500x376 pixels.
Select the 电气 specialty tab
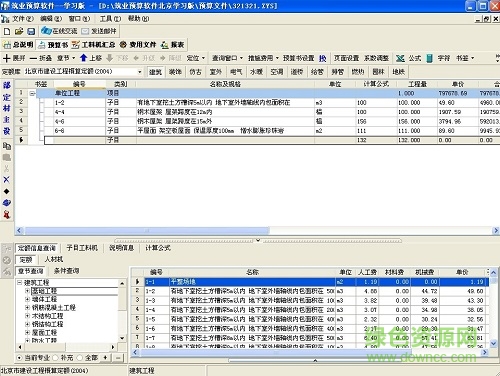pyautogui.click(x=236, y=72)
